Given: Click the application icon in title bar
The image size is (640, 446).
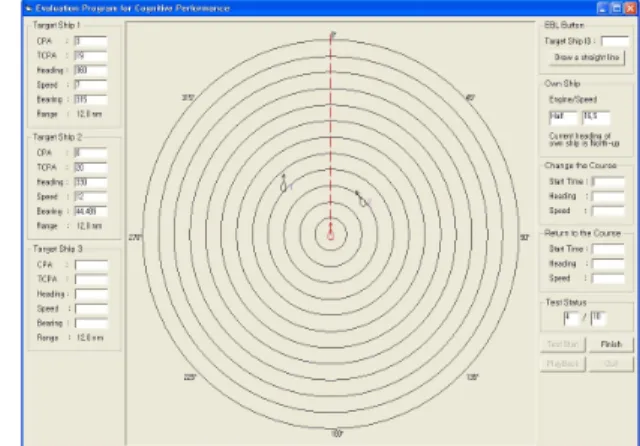Looking at the screenshot, I should [x=29, y=8].
